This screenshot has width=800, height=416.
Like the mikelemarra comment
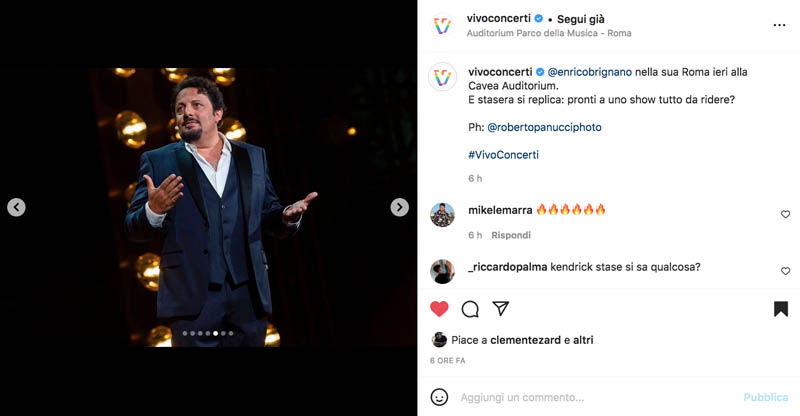[785, 214]
